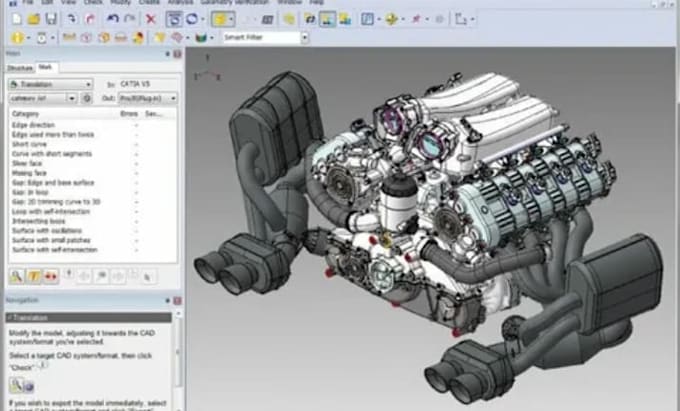Open the Analysis menu

180,2
